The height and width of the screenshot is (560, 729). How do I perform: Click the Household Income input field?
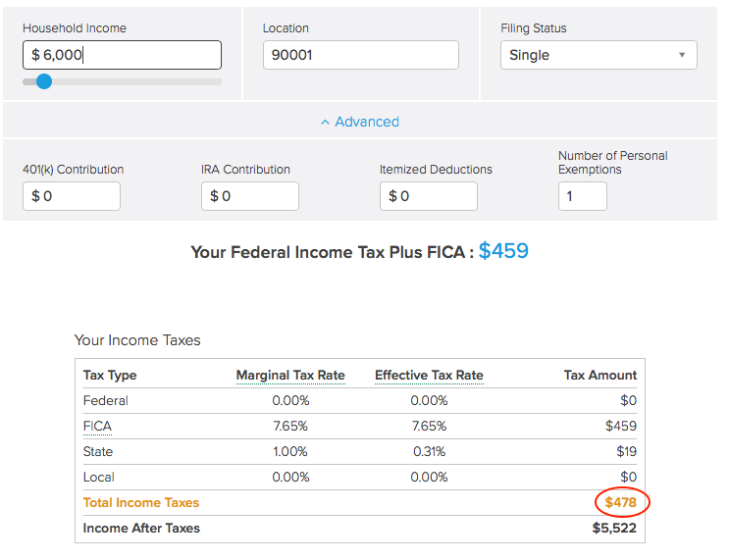click(x=122, y=55)
